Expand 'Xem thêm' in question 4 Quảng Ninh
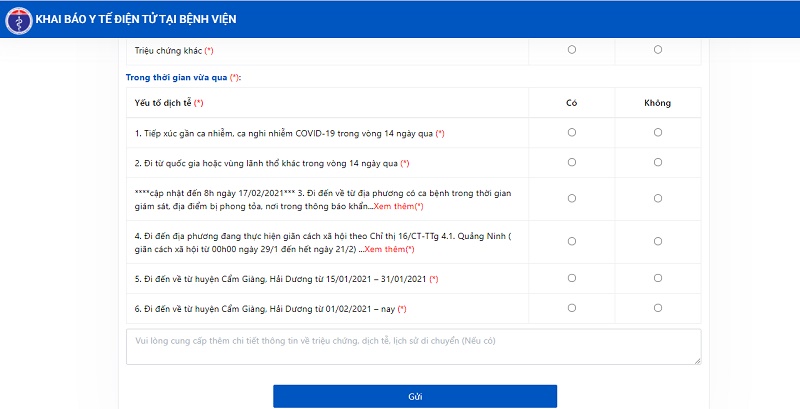Viewport: 800px width, 409px height. point(388,248)
